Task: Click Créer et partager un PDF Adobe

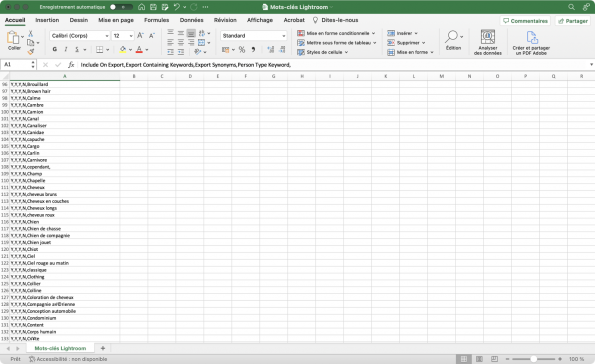Action: (x=531, y=42)
